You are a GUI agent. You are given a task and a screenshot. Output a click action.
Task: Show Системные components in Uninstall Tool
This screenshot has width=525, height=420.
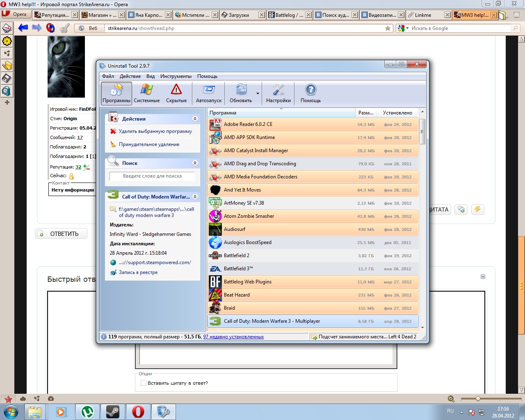[146, 93]
